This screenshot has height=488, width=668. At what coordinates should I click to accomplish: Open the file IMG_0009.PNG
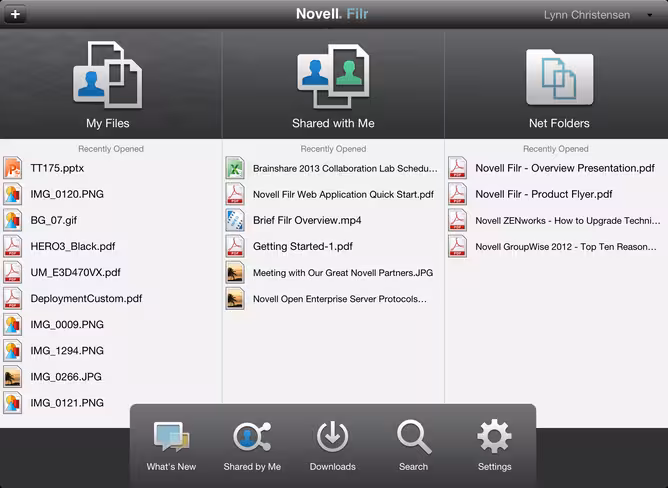pyautogui.click(x=67, y=325)
